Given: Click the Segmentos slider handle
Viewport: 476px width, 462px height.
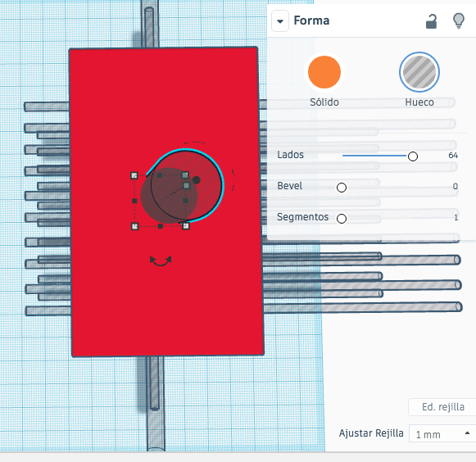Looking at the screenshot, I should pyautogui.click(x=342, y=219).
